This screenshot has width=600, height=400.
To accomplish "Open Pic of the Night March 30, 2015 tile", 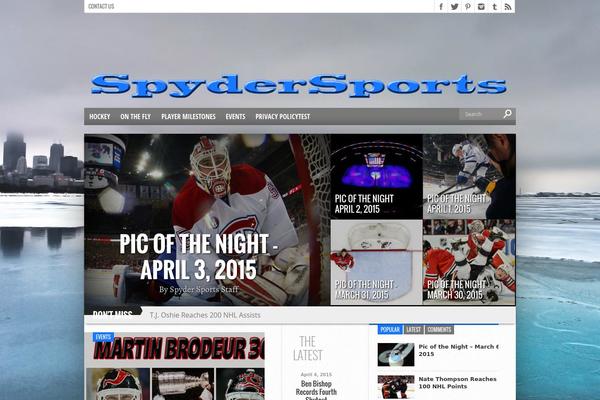I will click(x=469, y=262).
